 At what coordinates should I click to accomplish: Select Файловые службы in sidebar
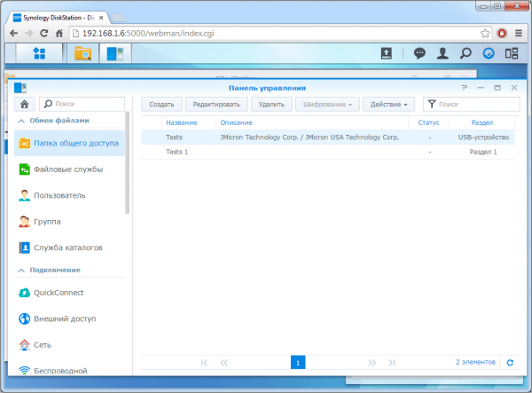point(67,169)
